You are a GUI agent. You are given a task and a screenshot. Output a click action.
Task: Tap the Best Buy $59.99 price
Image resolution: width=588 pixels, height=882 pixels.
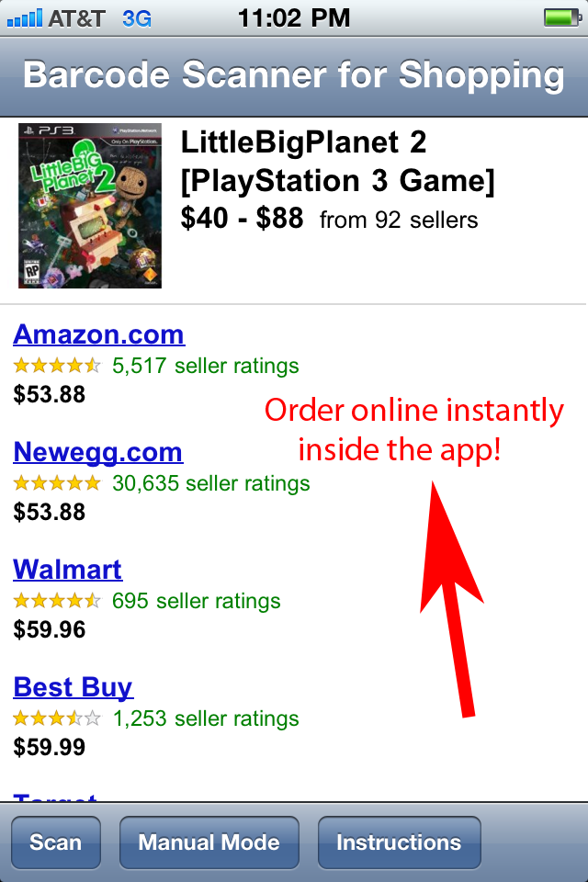[50, 747]
